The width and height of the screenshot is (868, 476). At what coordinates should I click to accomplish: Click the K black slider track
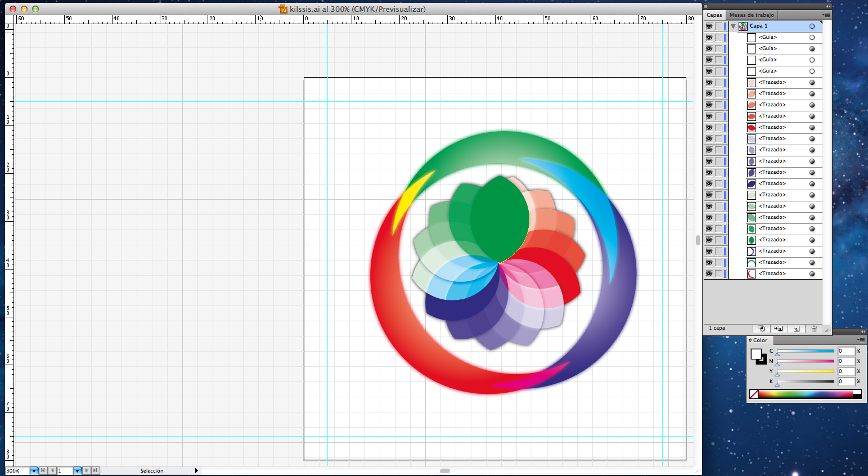[x=806, y=381]
